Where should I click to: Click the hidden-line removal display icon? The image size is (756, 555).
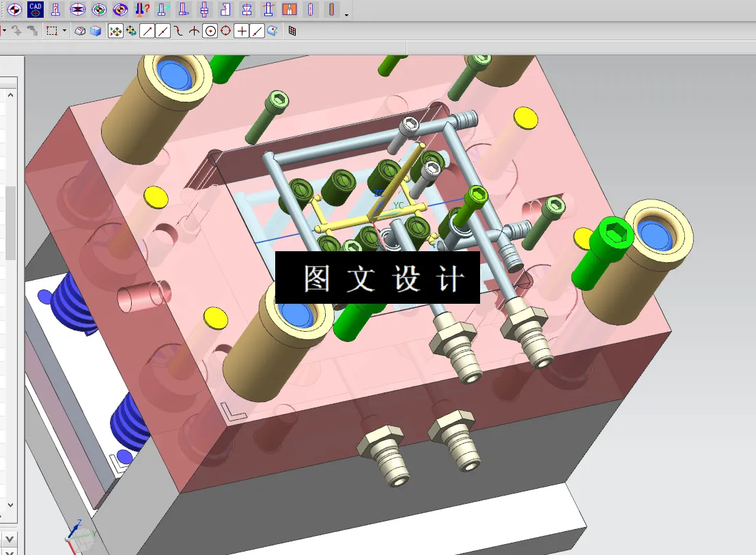click(80, 31)
